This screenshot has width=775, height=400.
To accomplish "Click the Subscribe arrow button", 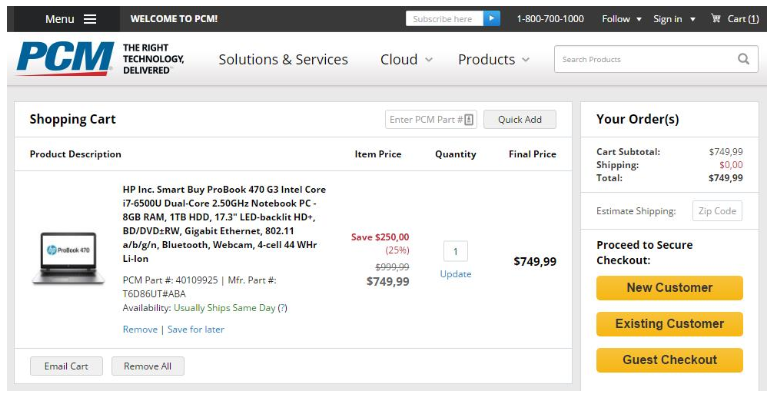I will (492, 19).
